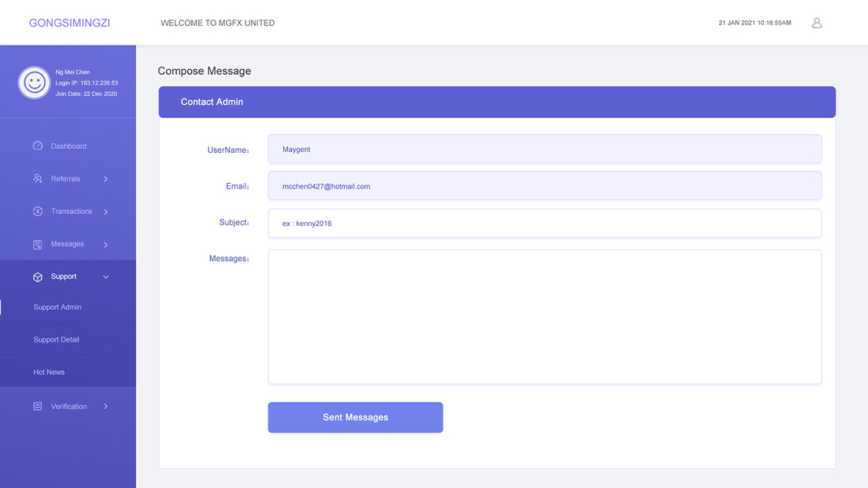Open the Hot News submenu item
Screen dimensions: 868x488
(x=49, y=373)
